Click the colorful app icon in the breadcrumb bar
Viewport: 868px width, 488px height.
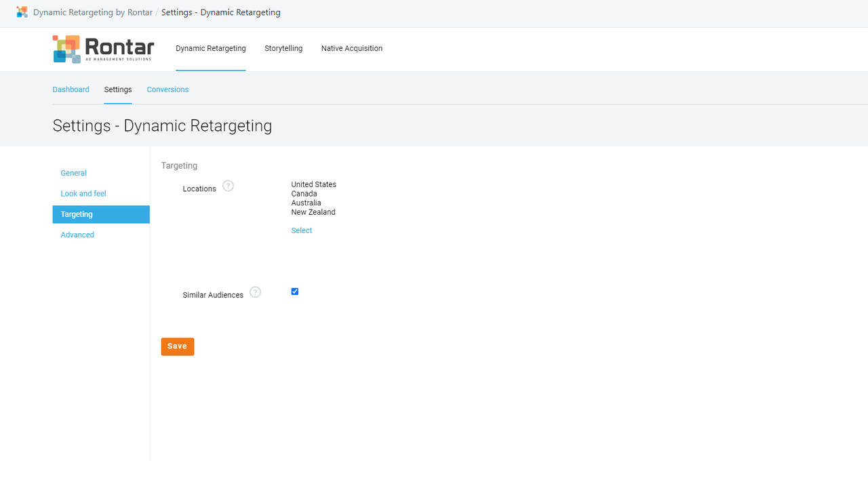pos(21,12)
